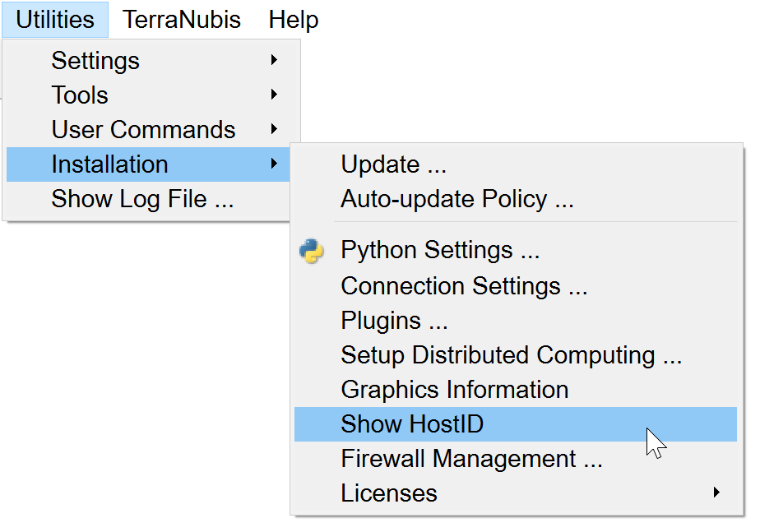Open Auto-update Policy dialog
760x532 pixels.
(x=456, y=199)
